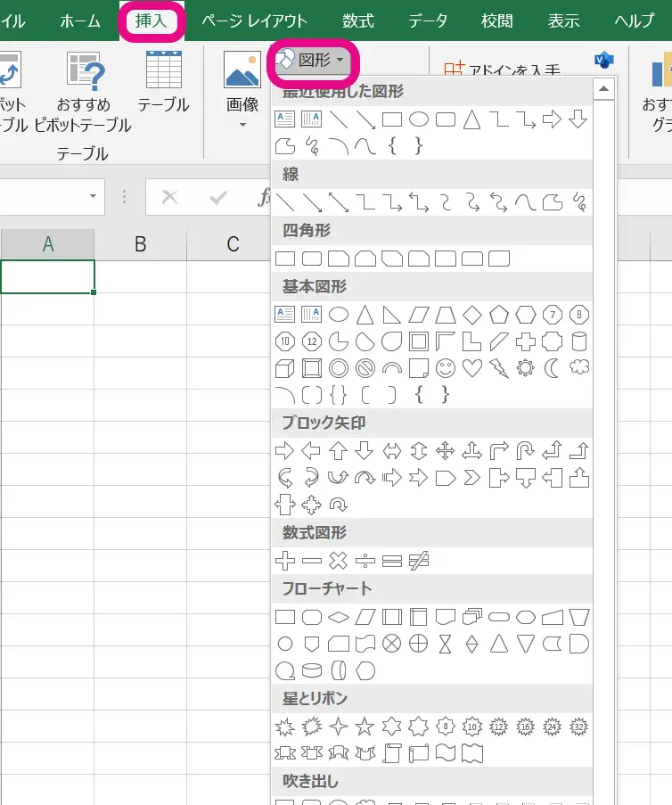Confirm entry with checkmark button
Screen dimensions: 672x805
point(218,197)
